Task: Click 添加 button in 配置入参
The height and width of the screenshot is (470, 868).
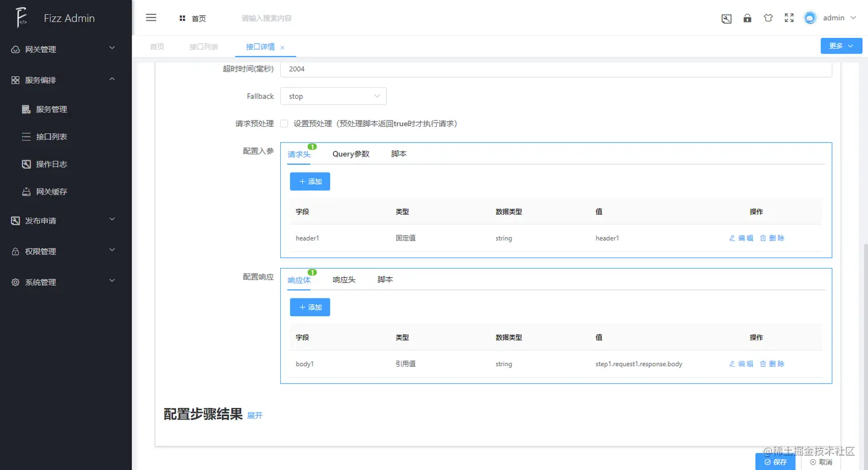Action: [310, 181]
